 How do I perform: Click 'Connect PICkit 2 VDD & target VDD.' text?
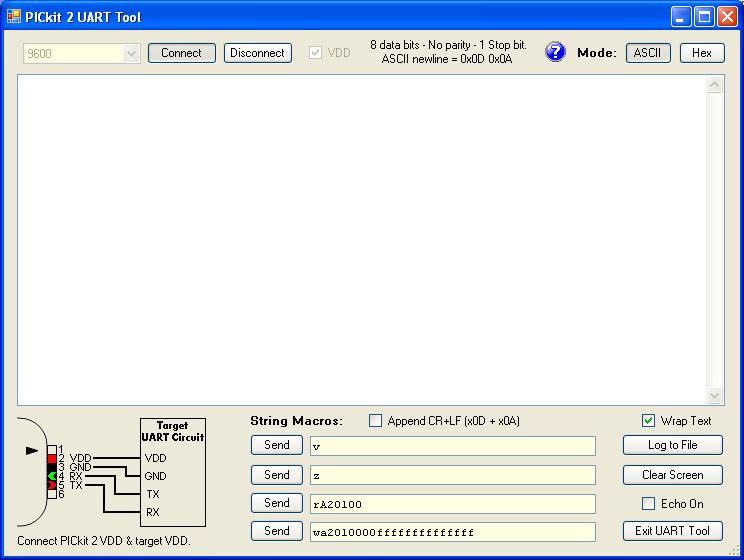pos(104,541)
